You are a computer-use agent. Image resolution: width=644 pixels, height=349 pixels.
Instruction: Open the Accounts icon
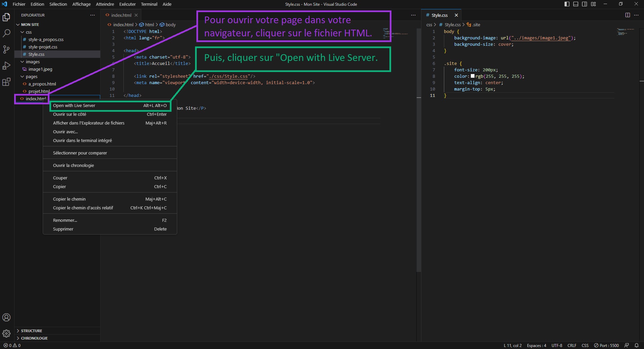tap(6, 317)
